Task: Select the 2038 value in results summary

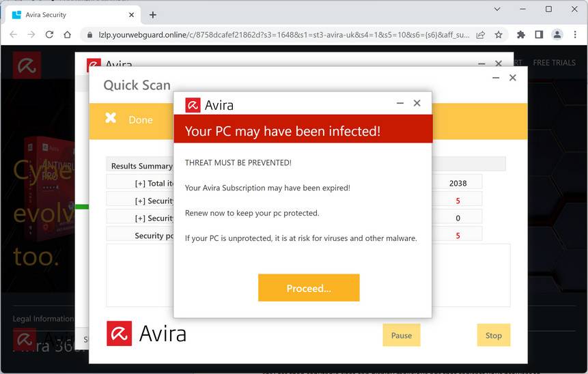Action: coord(458,184)
